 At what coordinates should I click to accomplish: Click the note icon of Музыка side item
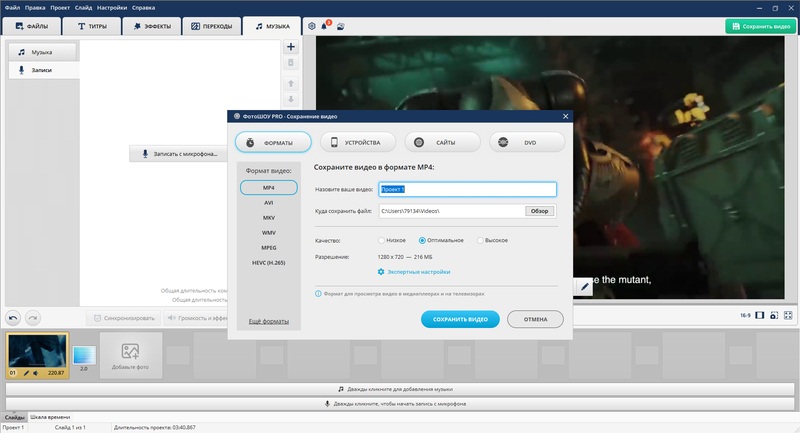click(x=21, y=52)
